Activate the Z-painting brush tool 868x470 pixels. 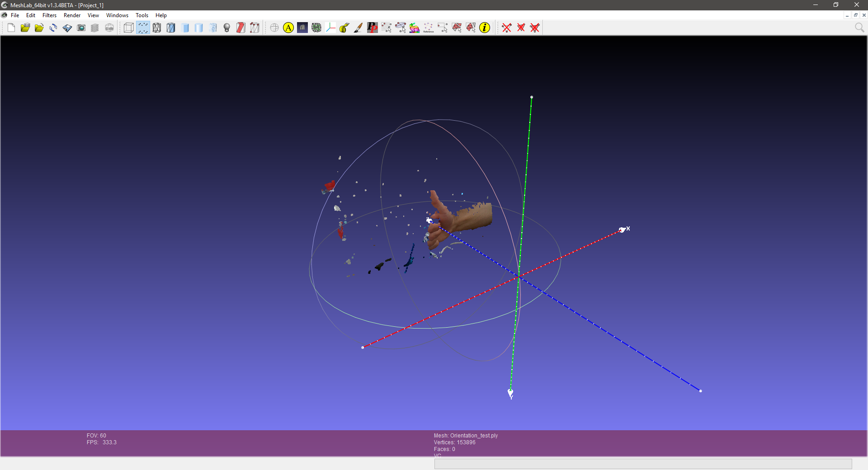coord(357,28)
